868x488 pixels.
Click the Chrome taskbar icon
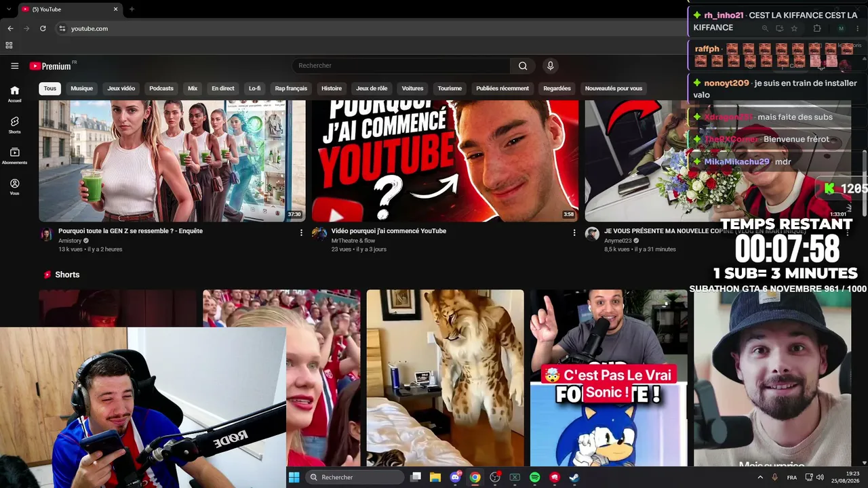point(475,477)
